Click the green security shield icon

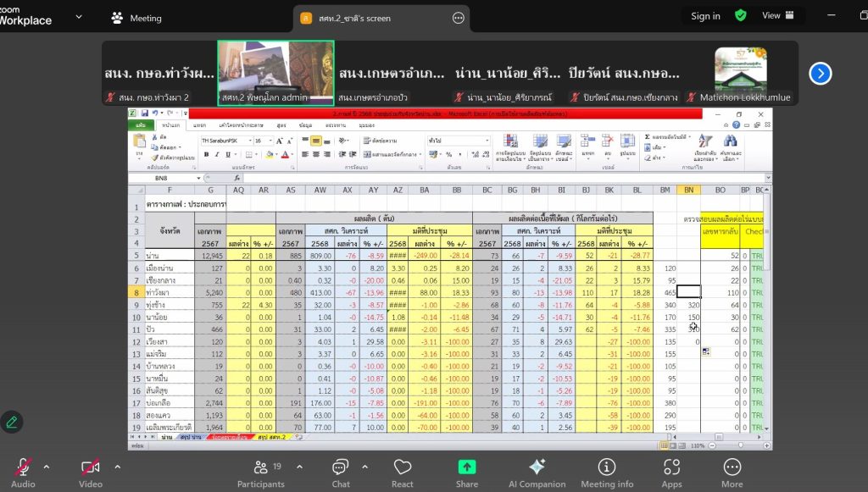click(x=741, y=16)
